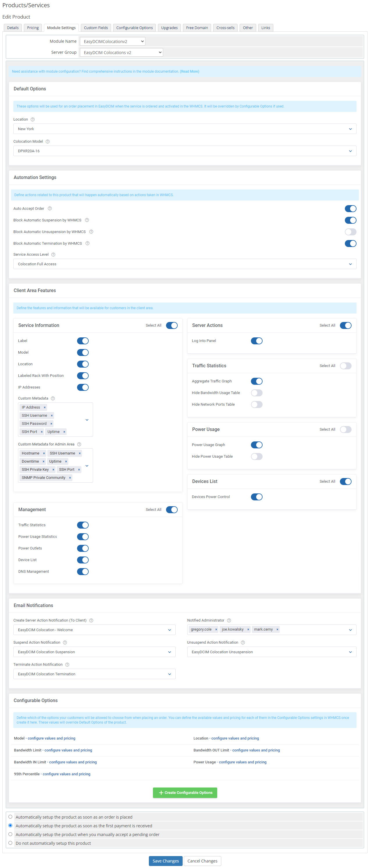Viewport: 369px width, 868px height.
Task: Toggle Service Information Select All switch
Action: [171, 325]
